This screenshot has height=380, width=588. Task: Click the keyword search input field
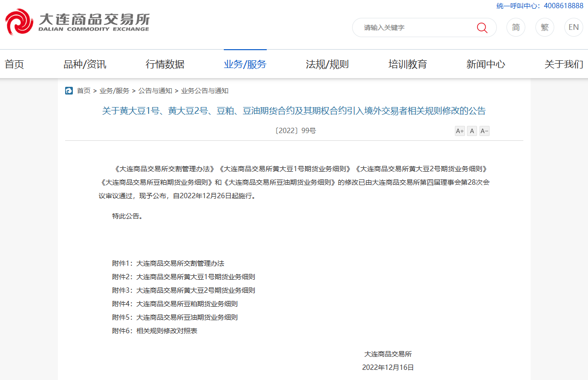[415, 27]
